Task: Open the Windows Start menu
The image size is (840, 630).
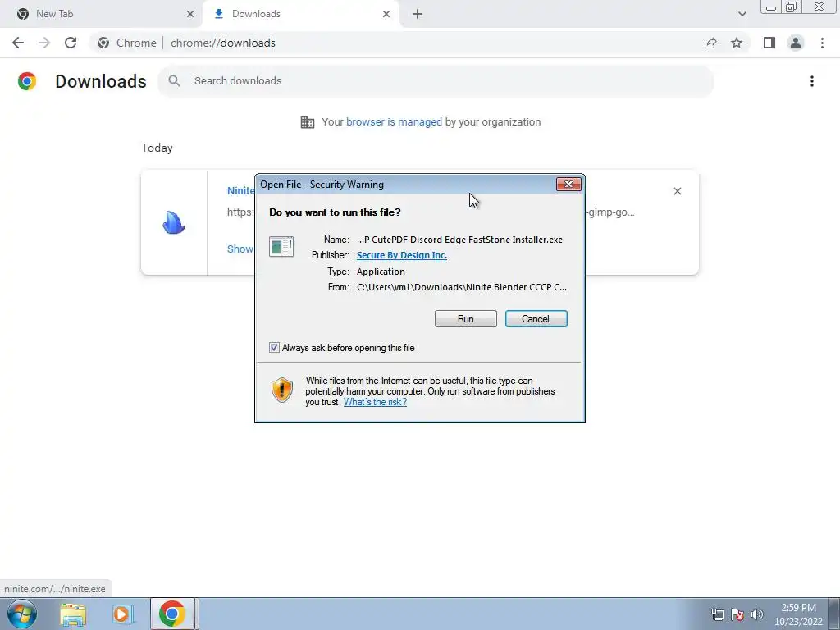Action: pos(22,614)
